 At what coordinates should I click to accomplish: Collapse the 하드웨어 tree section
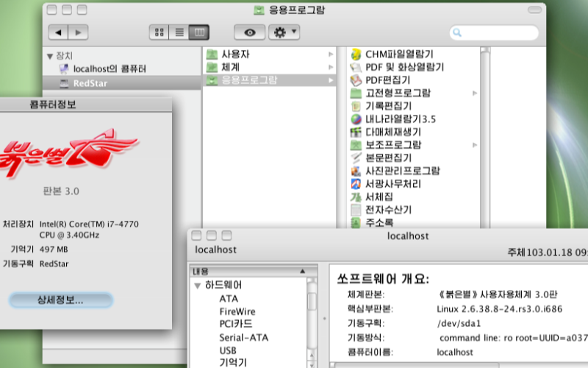(198, 286)
